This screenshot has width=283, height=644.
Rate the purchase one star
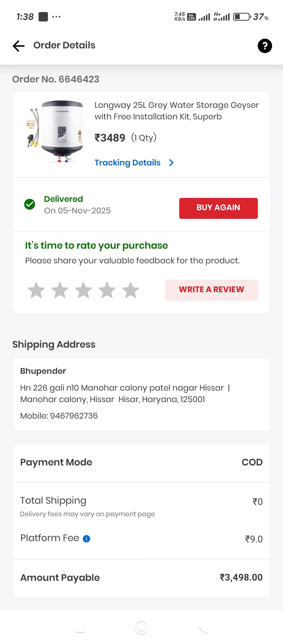[36, 290]
